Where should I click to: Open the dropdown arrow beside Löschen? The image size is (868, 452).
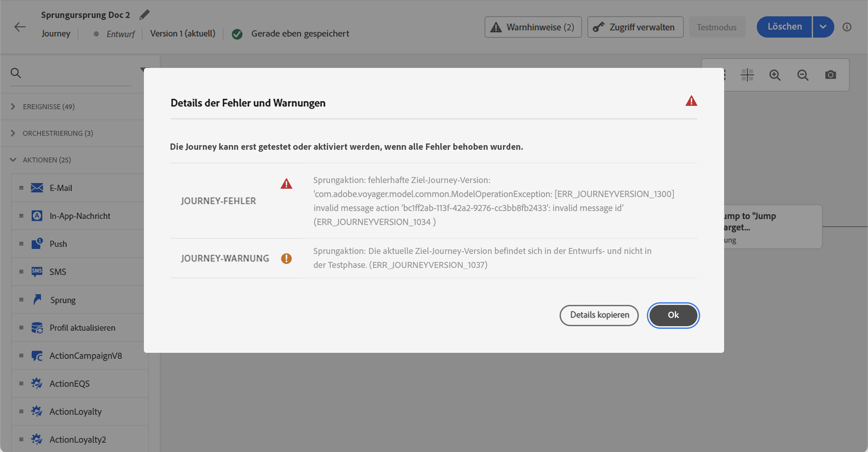(823, 27)
